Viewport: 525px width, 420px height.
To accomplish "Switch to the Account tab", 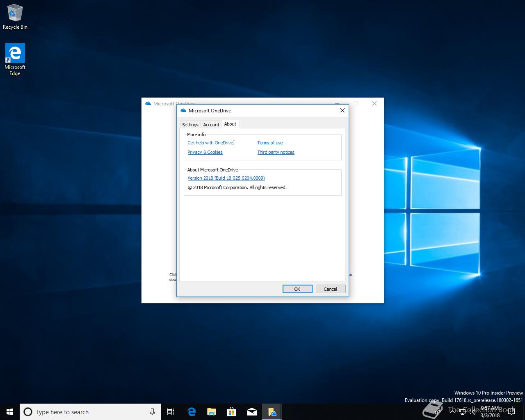I will click(x=211, y=125).
